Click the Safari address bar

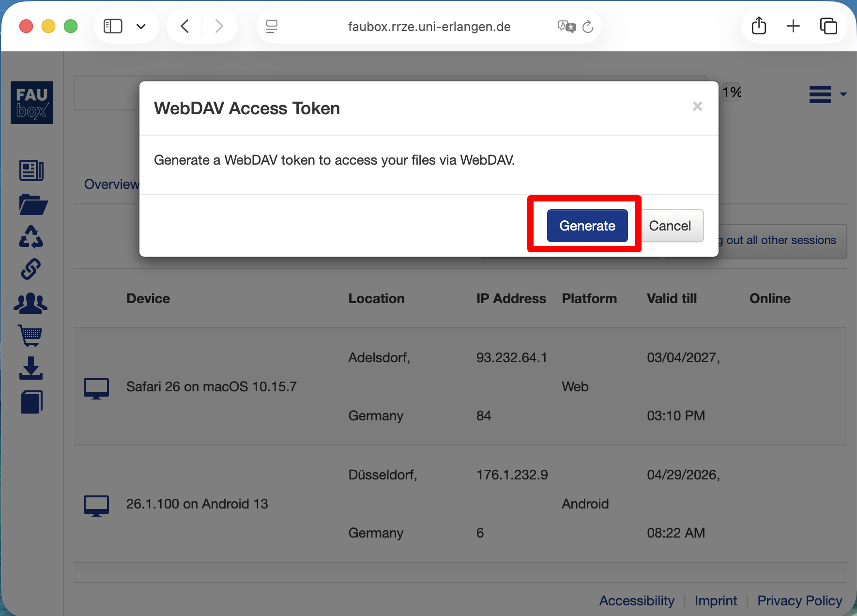pos(429,27)
